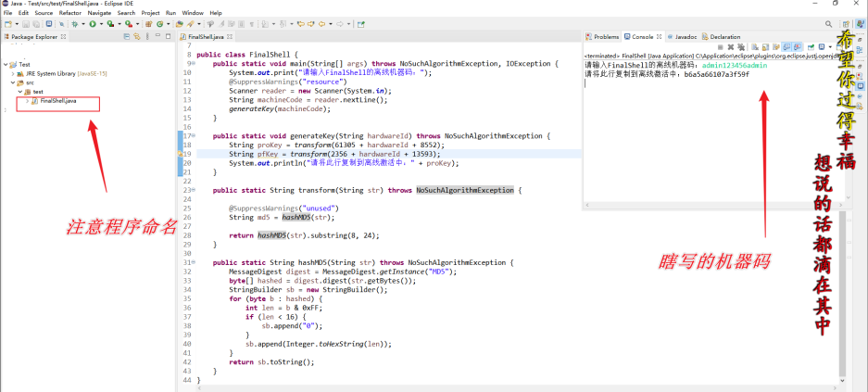Screen dimensions: 868x392
Task: Toggle Show Console on standard output
Action: pos(786,46)
